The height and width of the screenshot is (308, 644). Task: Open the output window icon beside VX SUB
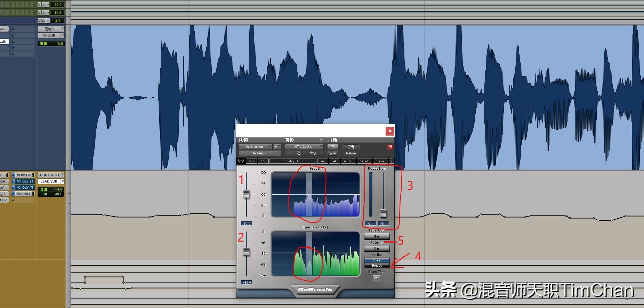pos(63,35)
